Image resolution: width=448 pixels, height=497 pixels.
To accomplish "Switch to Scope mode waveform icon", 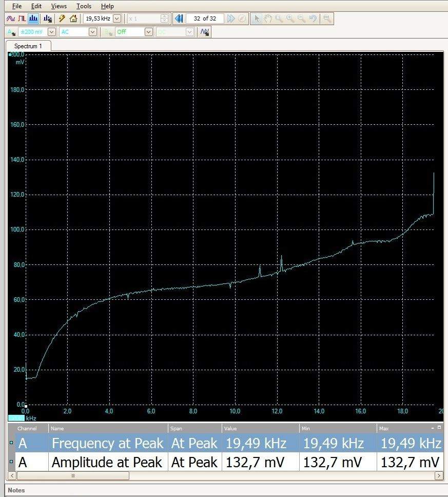I will pyautogui.click(x=10, y=18).
